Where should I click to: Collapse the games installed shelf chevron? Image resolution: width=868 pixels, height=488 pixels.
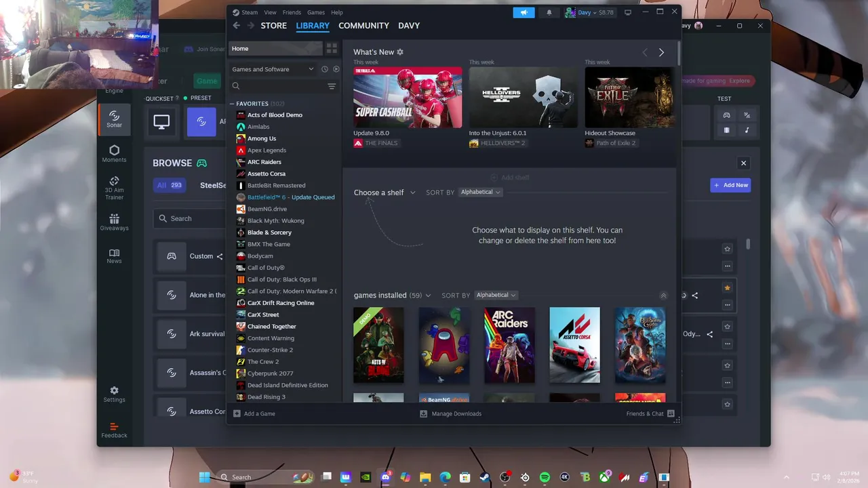point(663,296)
